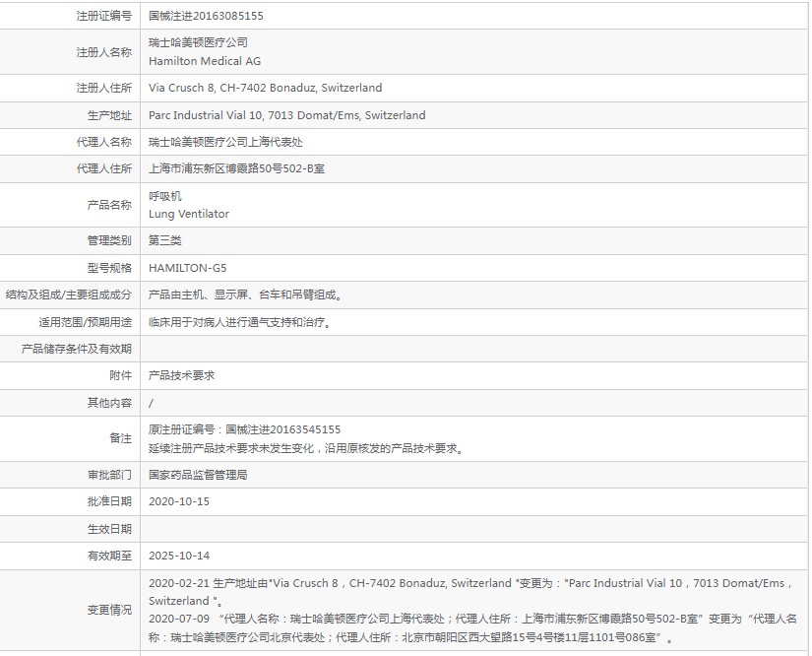Screen dimensions: 812x656
Task: Select the label 生产地址
Action: 110,115
